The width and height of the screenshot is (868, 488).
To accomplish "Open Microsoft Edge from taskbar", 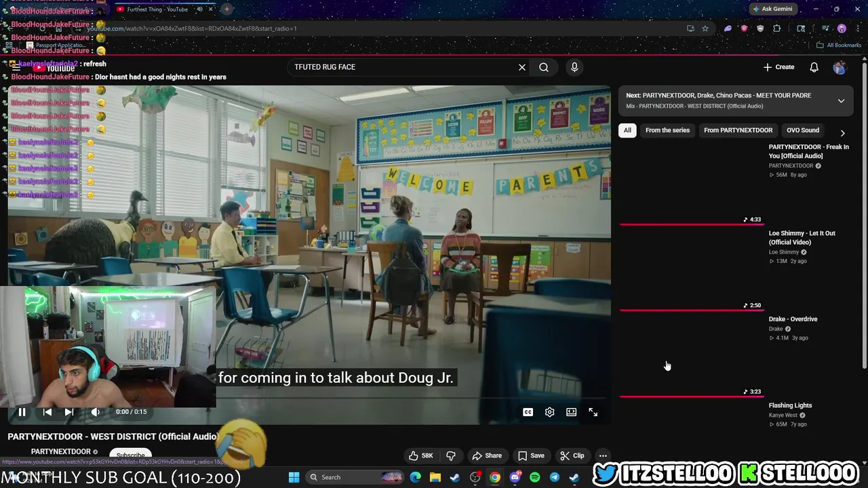I will click(x=415, y=477).
